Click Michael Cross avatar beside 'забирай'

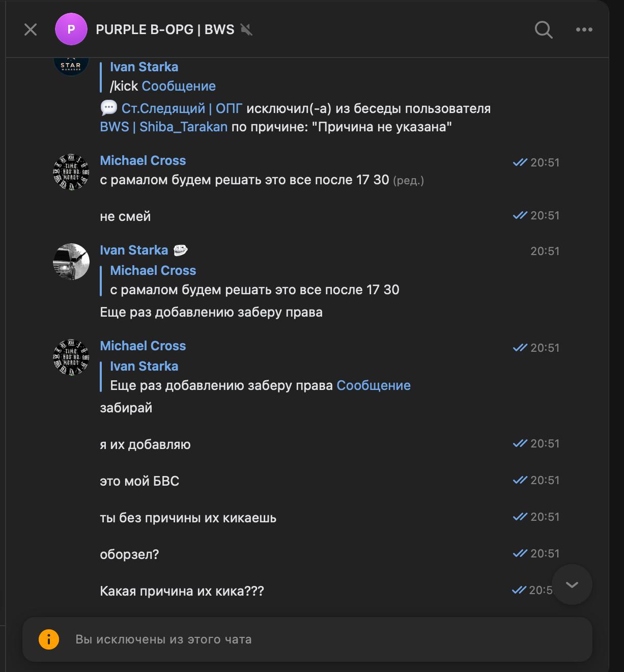click(71, 357)
